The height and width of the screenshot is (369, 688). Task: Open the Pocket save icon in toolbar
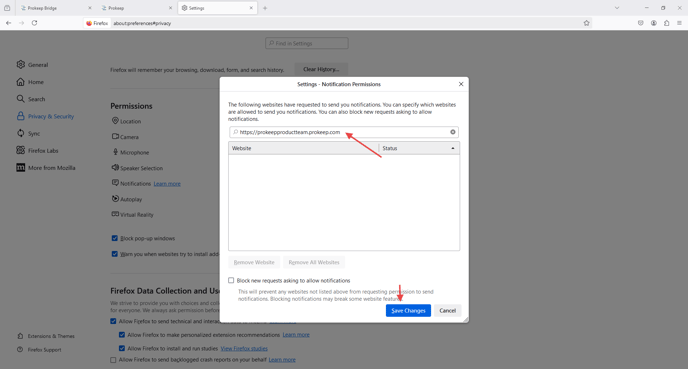pos(641,23)
